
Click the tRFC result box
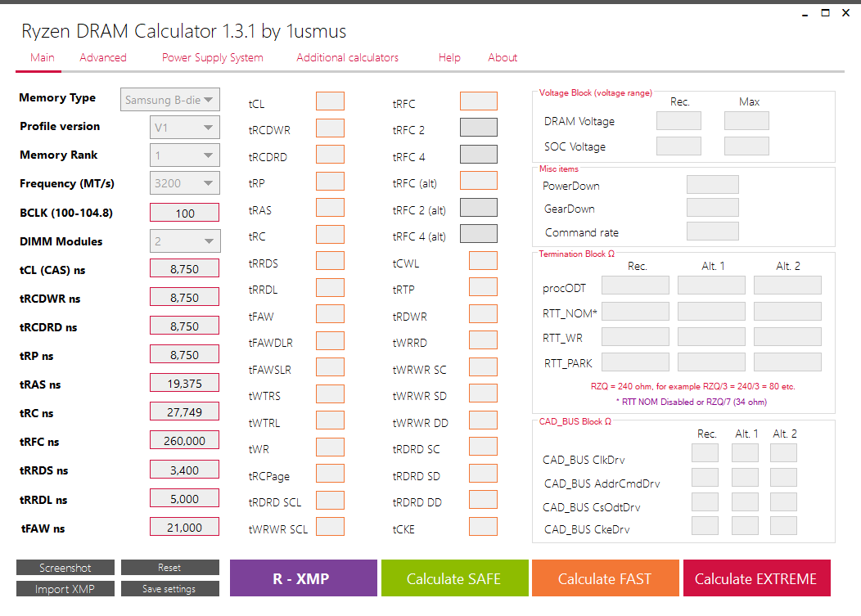(478, 101)
